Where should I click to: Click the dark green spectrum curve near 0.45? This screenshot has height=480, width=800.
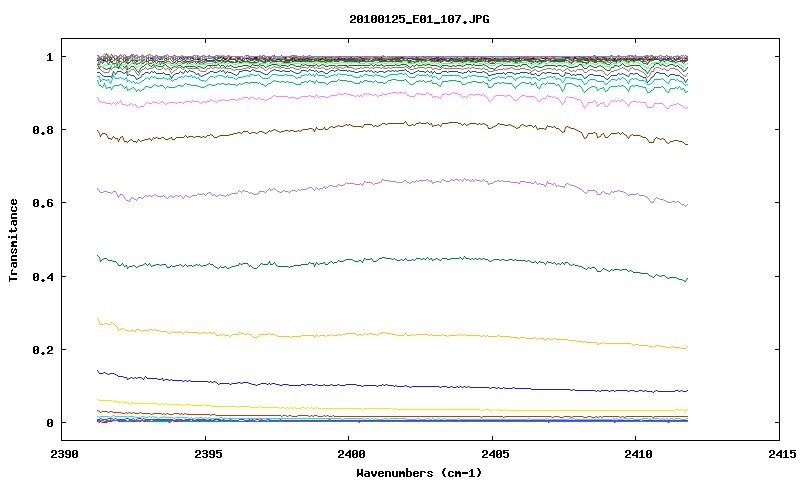393,260
